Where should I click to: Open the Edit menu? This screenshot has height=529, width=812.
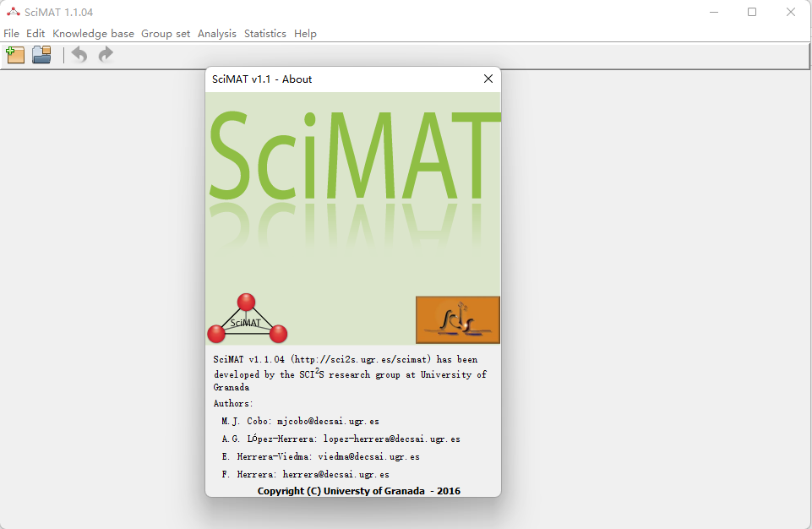35,34
